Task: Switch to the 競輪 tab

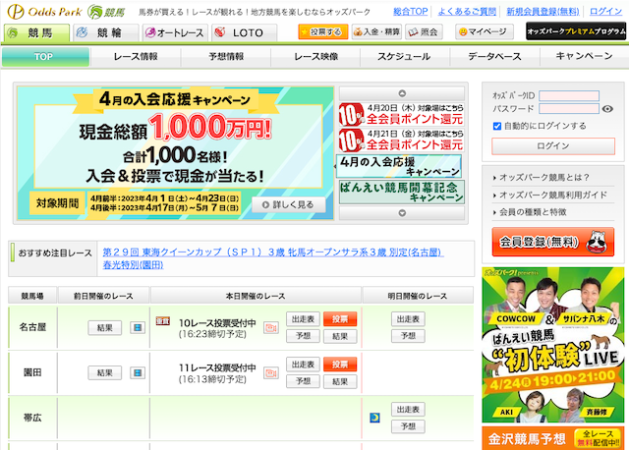Action: click(x=106, y=33)
